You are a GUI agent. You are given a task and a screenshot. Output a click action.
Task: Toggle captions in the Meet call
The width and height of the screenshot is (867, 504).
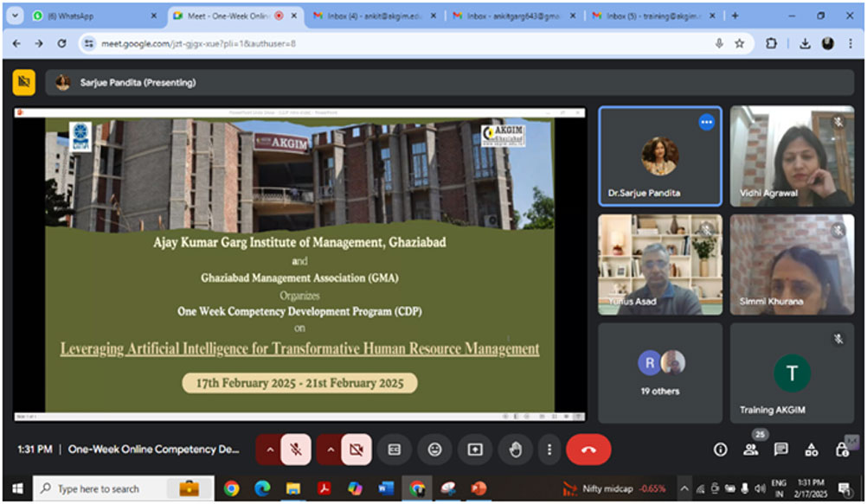coord(395,450)
